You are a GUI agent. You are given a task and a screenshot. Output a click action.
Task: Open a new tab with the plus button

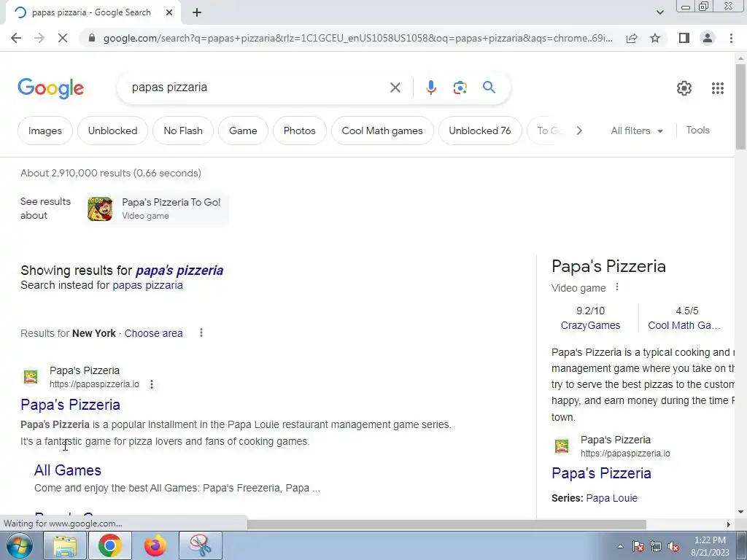(x=197, y=13)
